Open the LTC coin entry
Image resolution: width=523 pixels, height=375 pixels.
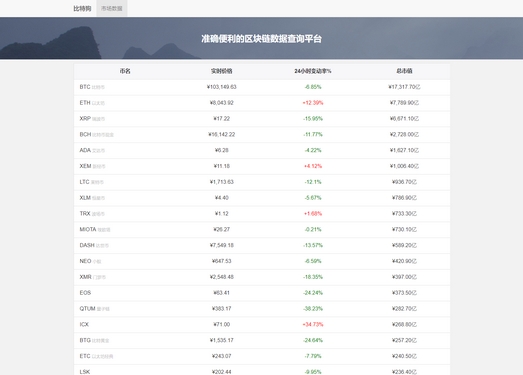[262, 182]
